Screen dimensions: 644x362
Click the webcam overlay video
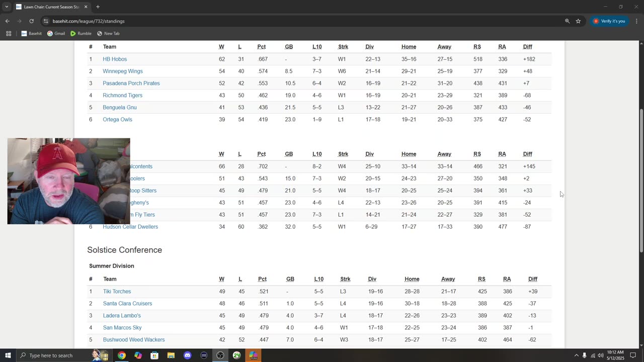[x=68, y=181]
